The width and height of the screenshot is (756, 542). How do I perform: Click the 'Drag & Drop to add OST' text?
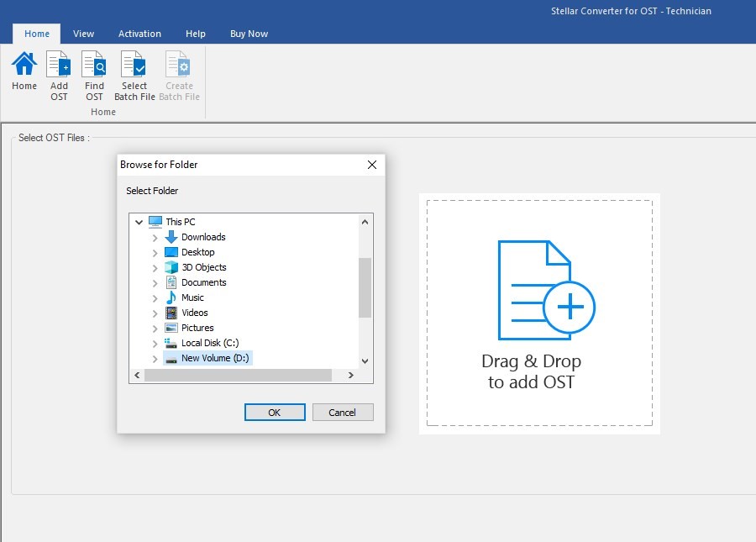[x=532, y=371]
